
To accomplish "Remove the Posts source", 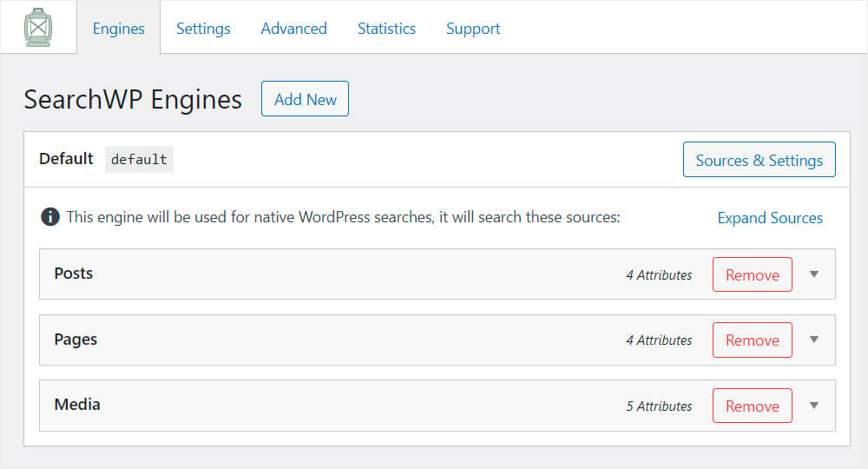I will pyautogui.click(x=753, y=274).
